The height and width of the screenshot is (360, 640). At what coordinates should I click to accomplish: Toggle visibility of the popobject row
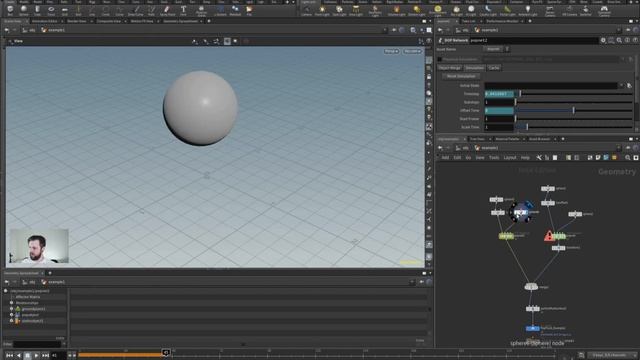[x=11, y=315]
